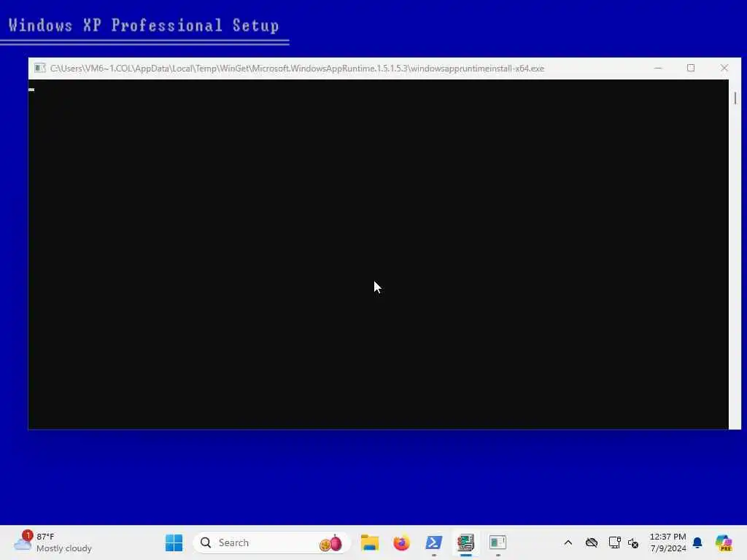Click the console title bar path text

click(298, 68)
